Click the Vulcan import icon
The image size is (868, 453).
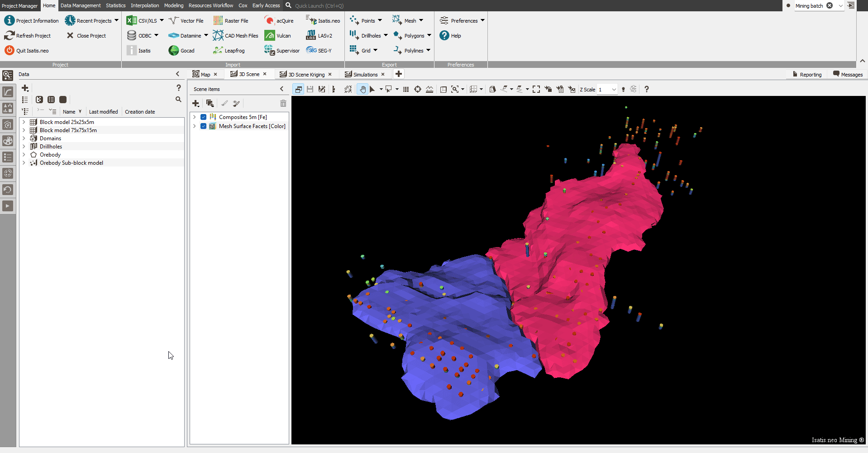pos(270,36)
